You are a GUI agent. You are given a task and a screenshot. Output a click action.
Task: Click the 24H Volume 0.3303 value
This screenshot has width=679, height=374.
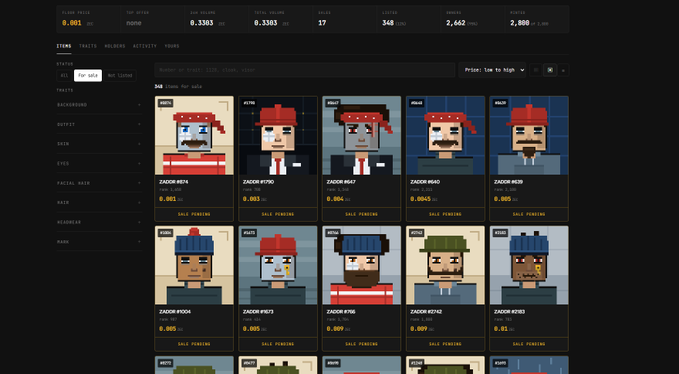tap(201, 23)
